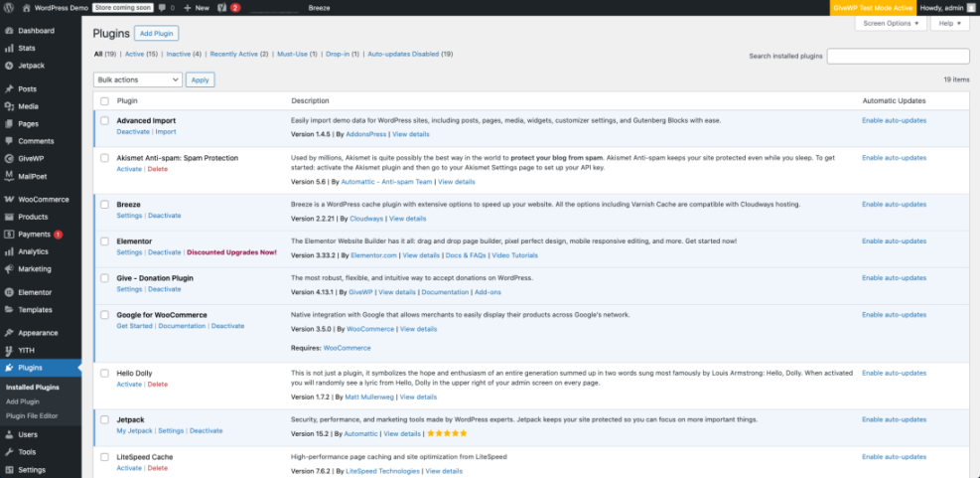Show Must-Use plugins

tap(293, 55)
